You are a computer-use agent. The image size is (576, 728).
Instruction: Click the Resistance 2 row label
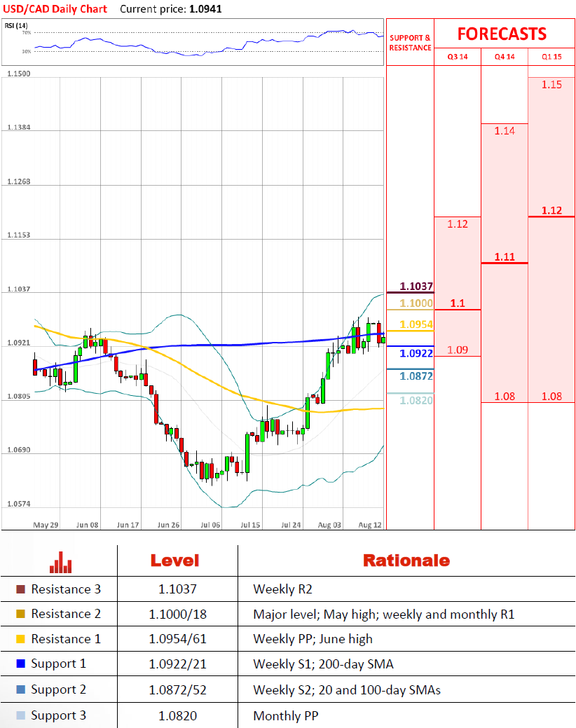tap(66, 614)
